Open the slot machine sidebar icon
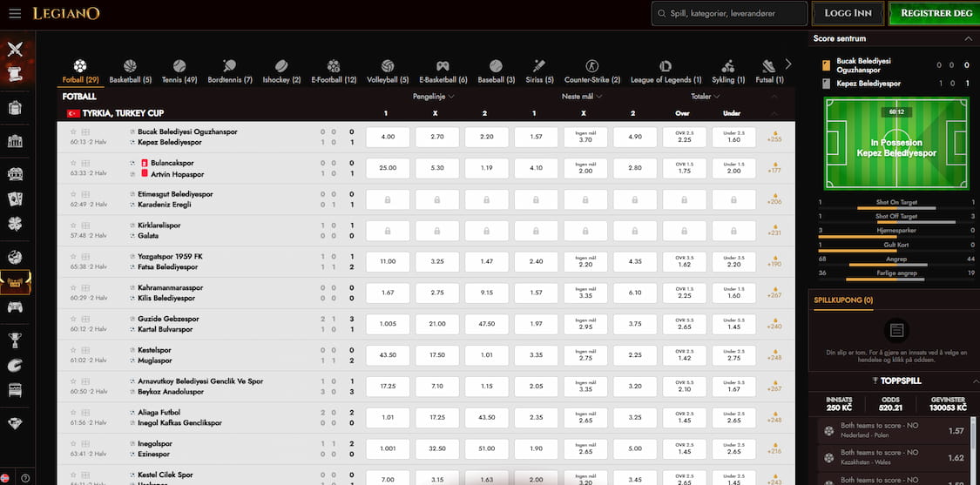 (15, 174)
